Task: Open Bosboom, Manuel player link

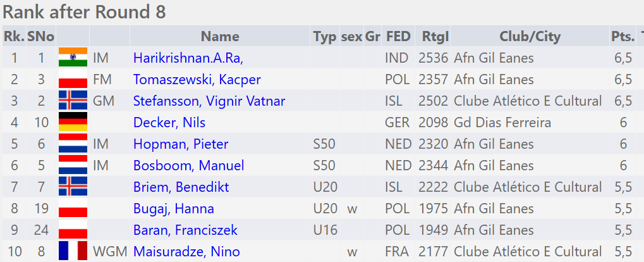Action: tap(188, 166)
